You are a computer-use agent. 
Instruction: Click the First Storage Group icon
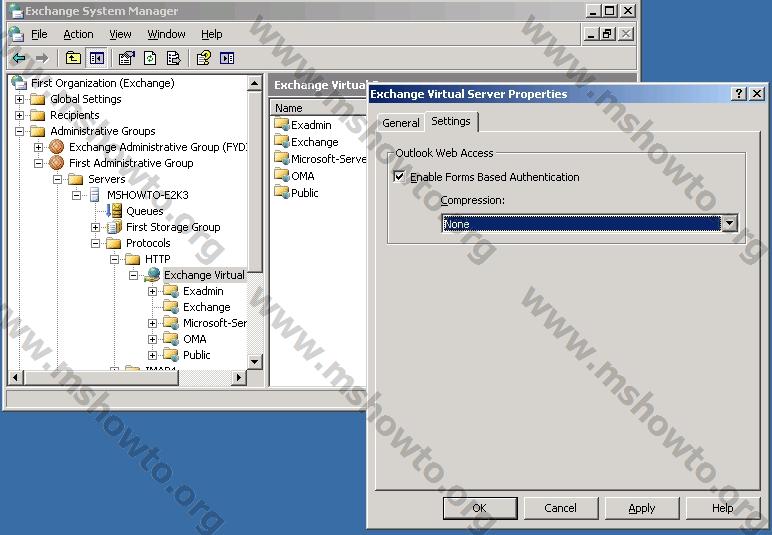(x=114, y=227)
